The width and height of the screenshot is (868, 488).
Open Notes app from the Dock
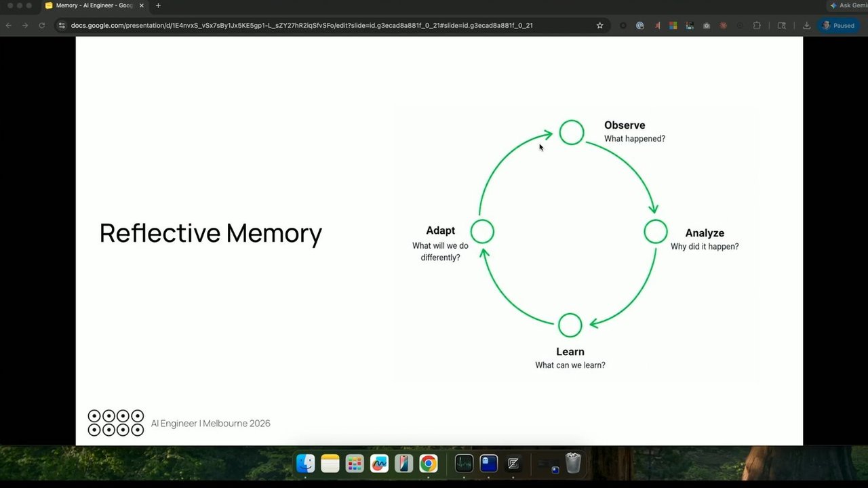tap(330, 464)
